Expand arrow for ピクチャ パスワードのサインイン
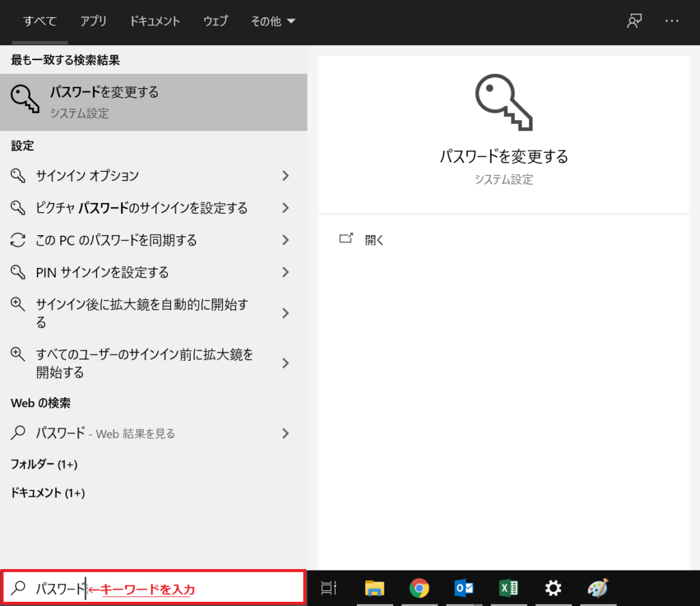This screenshot has height=606, width=700. pyautogui.click(x=286, y=208)
